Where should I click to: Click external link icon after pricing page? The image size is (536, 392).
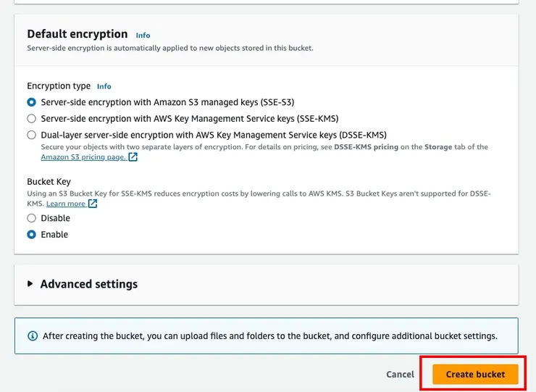click(133, 157)
